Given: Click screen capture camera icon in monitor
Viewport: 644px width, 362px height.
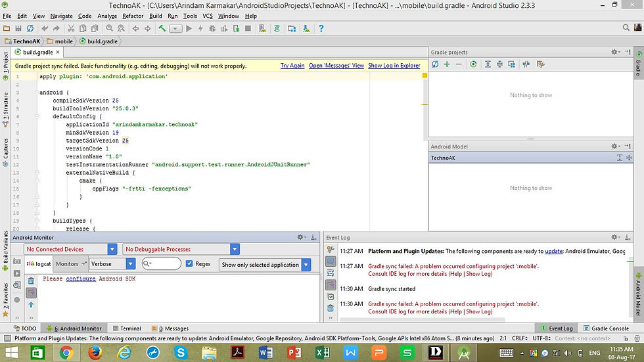Looking at the screenshot, I should [17, 261].
